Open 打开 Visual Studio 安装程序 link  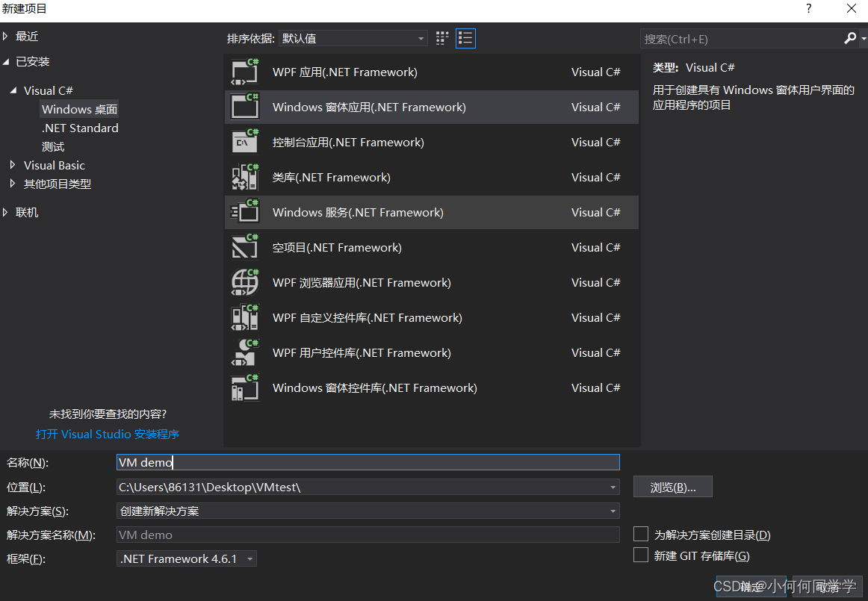(108, 434)
